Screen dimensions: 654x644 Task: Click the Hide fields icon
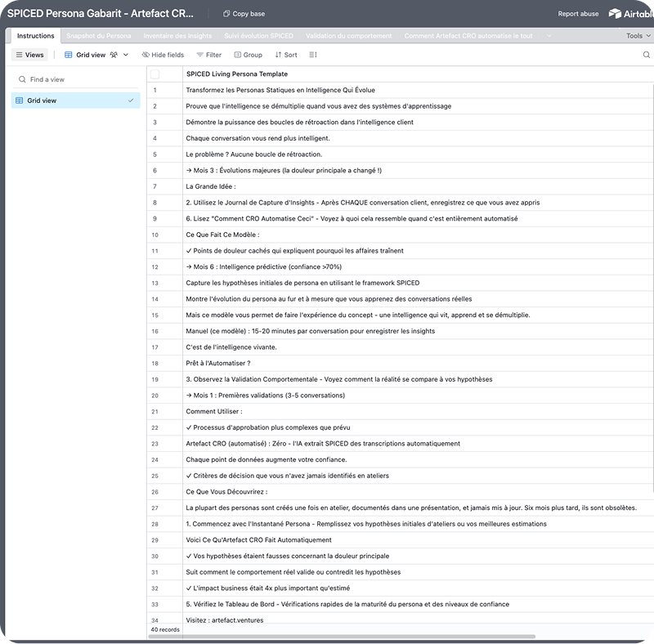pyautogui.click(x=163, y=55)
